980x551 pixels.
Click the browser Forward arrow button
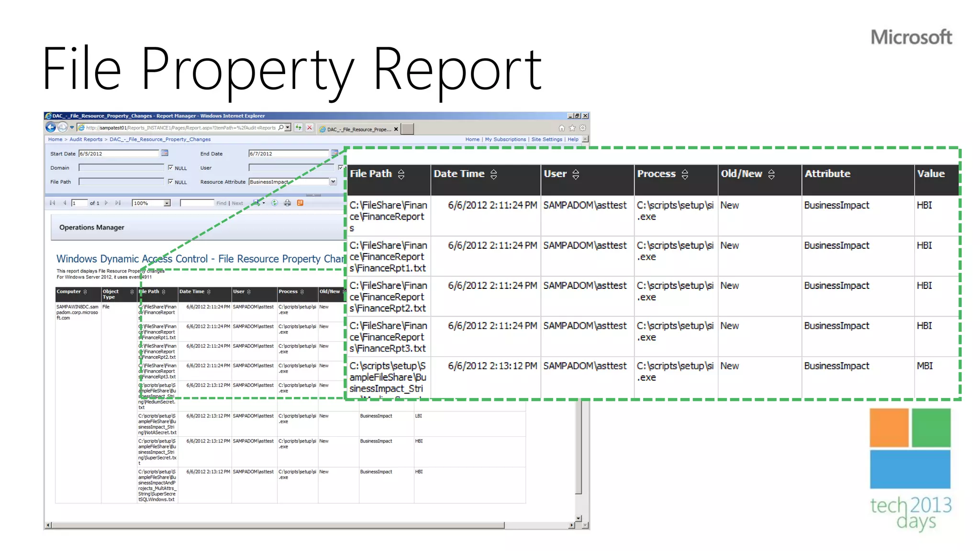pyautogui.click(x=63, y=127)
